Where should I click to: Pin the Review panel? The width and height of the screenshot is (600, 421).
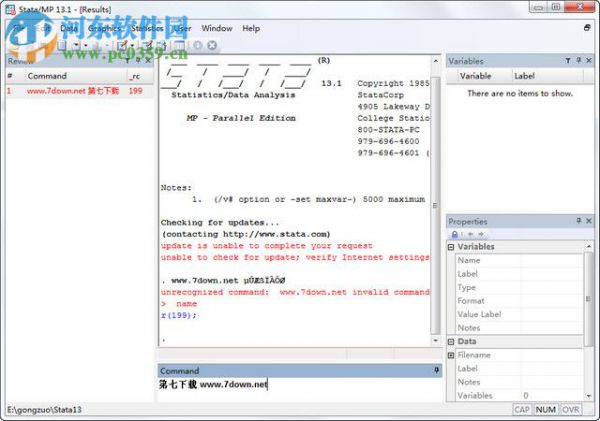pyautogui.click(x=138, y=60)
